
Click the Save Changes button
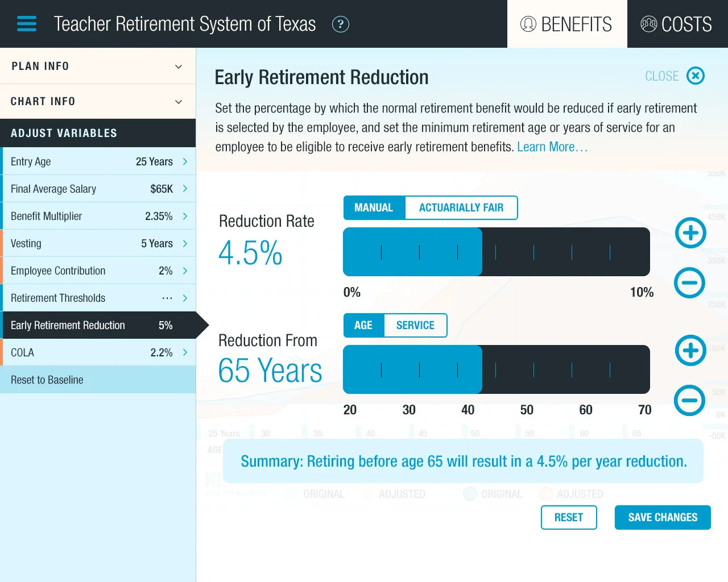click(662, 517)
